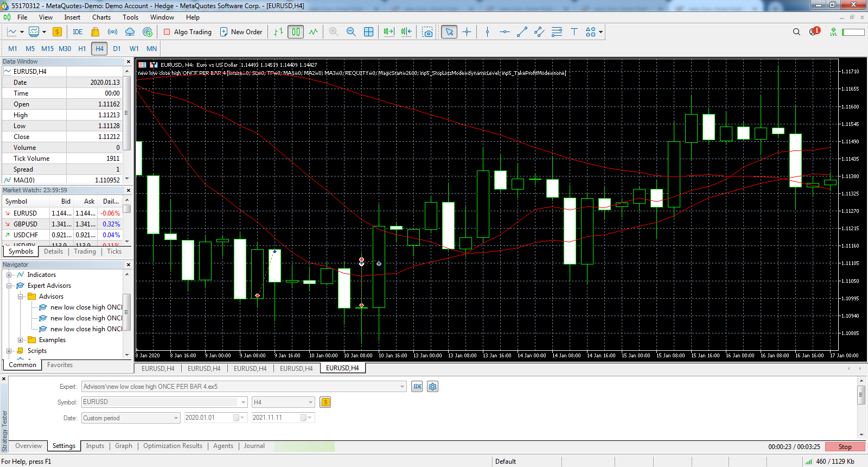This screenshot has height=467, width=868.
Task: Select the Fibonacci retracement tool
Action: [557, 32]
